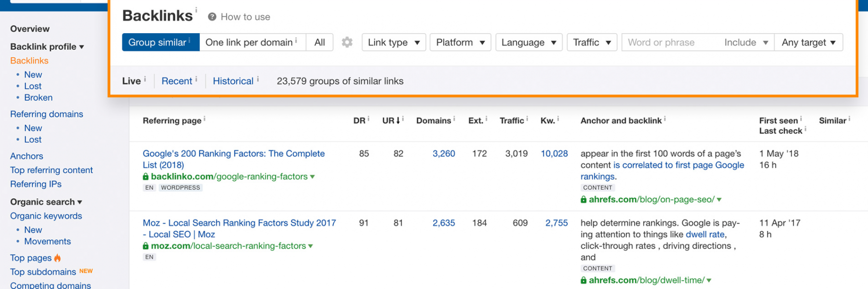Viewport: 868px width, 289px height.
Task: Open Google's 200 Ranking Factors page link
Action: click(x=234, y=159)
